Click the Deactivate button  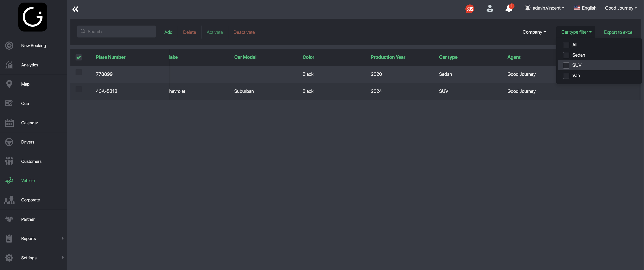click(x=244, y=32)
